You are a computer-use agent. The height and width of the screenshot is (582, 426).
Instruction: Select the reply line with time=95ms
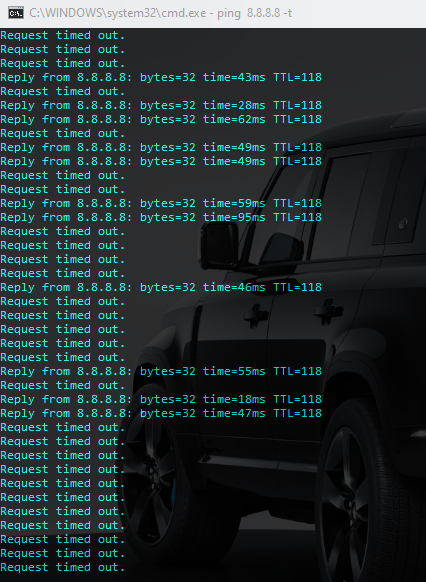pos(161,217)
